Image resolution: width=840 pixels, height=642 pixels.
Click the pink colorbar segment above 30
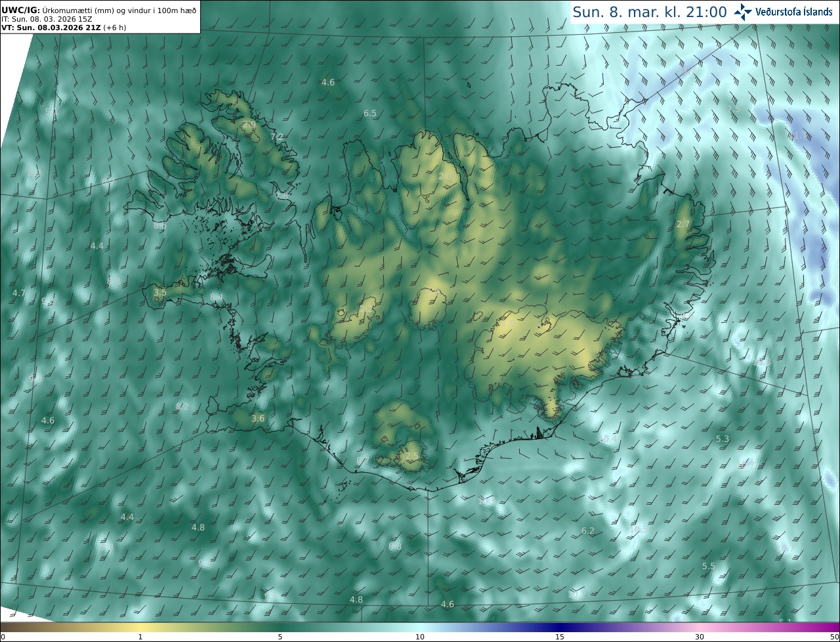(x=700, y=627)
